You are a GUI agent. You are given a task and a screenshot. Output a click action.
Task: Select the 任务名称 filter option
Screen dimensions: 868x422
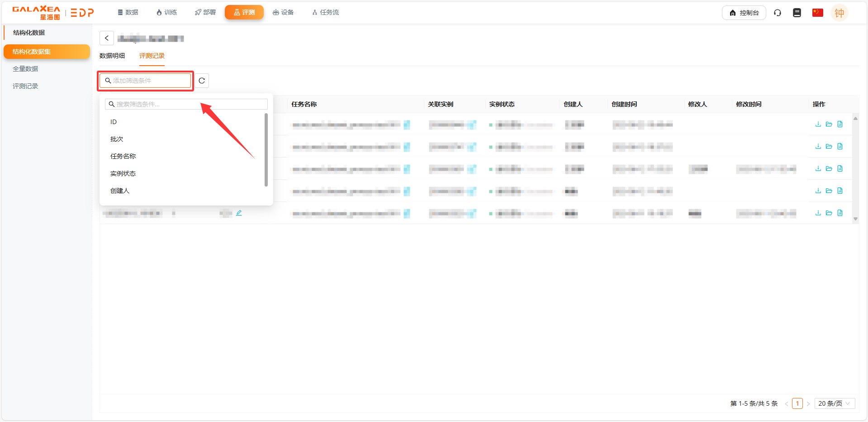coord(123,156)
